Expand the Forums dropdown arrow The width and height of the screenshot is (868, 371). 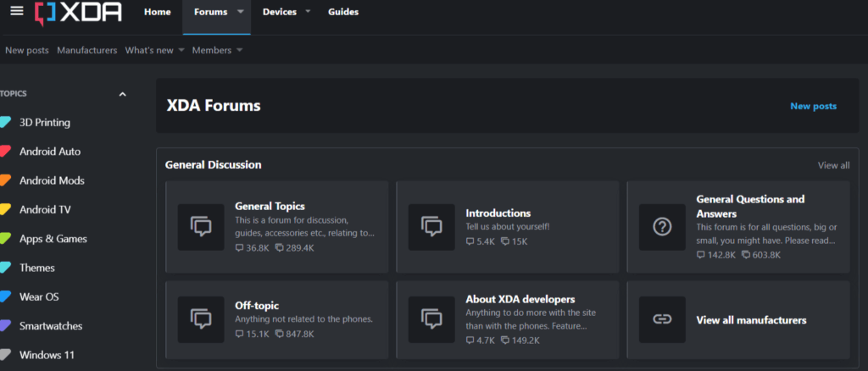[241, 12]
